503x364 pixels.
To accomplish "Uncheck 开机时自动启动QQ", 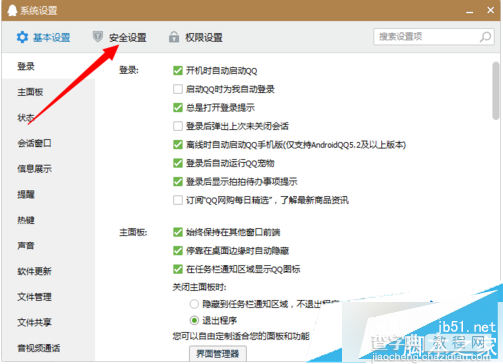I will click(178, 71).
